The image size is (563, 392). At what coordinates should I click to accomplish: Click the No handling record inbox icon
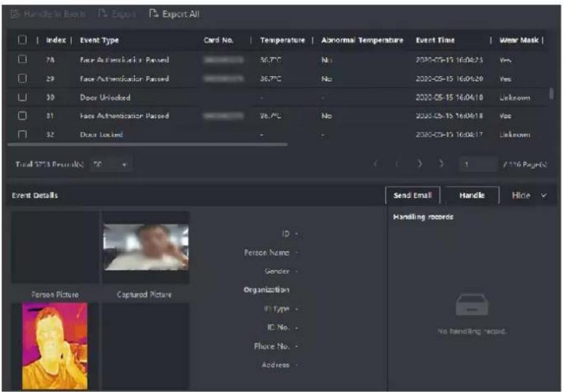tap(472, 304)
